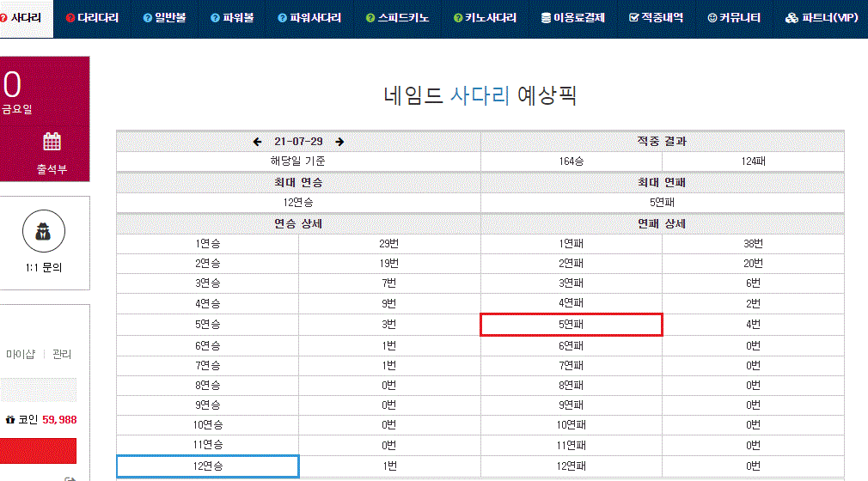Click the 최대 연패 header
868x481 pixels.
pos(662,182)
